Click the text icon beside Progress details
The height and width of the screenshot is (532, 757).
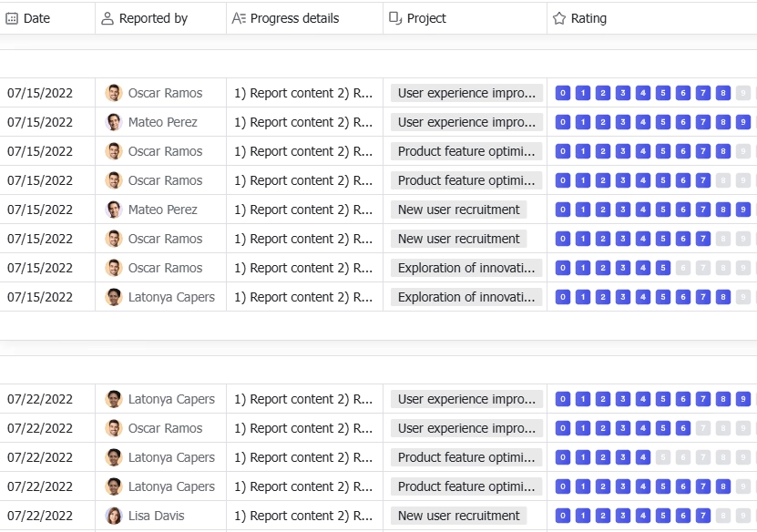(239, 18)
